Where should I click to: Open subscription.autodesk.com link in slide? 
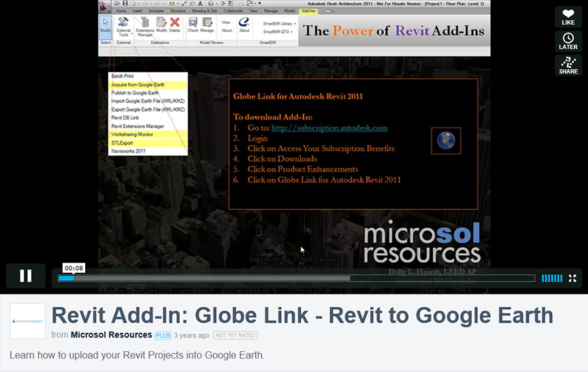tap(329, 128)
